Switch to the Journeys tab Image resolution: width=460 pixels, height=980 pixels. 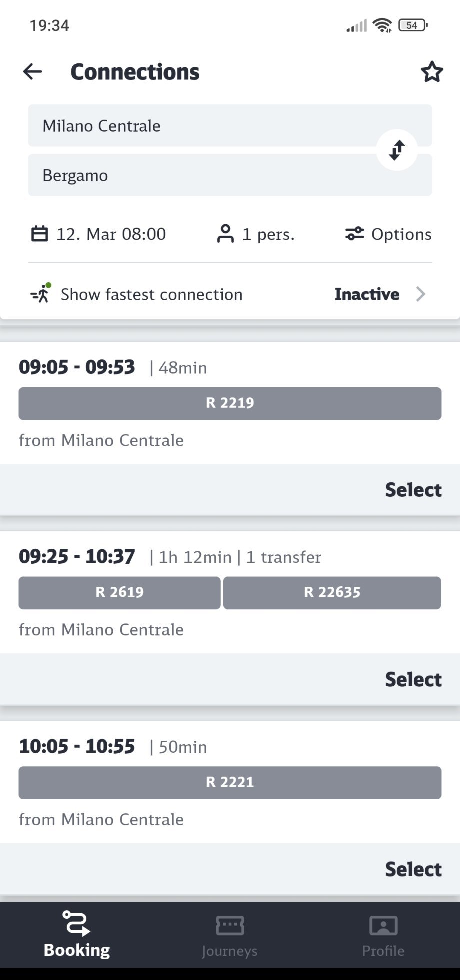tap(230, 935)
